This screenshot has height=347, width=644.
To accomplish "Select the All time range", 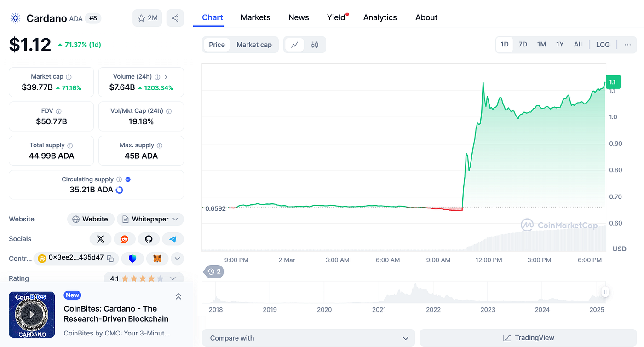I will tap(578, 45).
